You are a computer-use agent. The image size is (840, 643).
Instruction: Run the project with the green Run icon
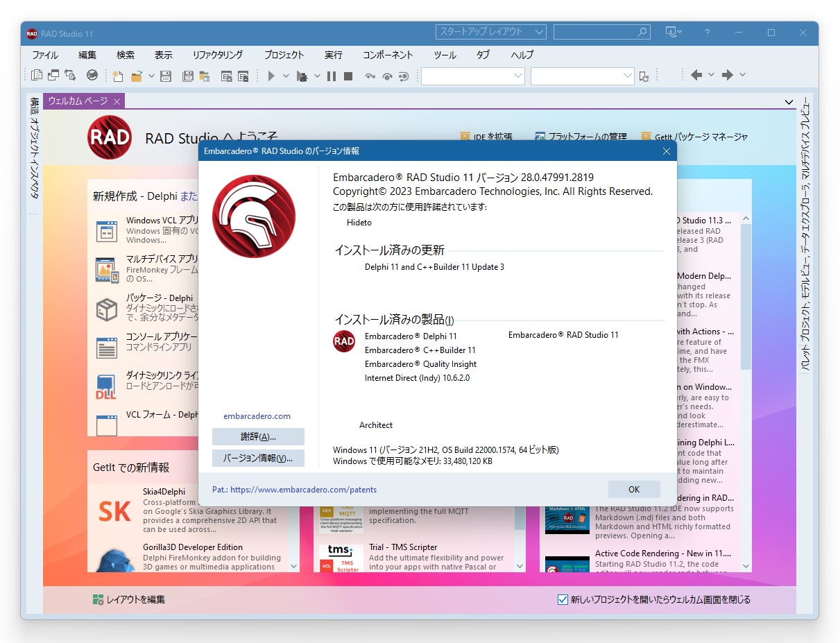[x=271, y=76]
